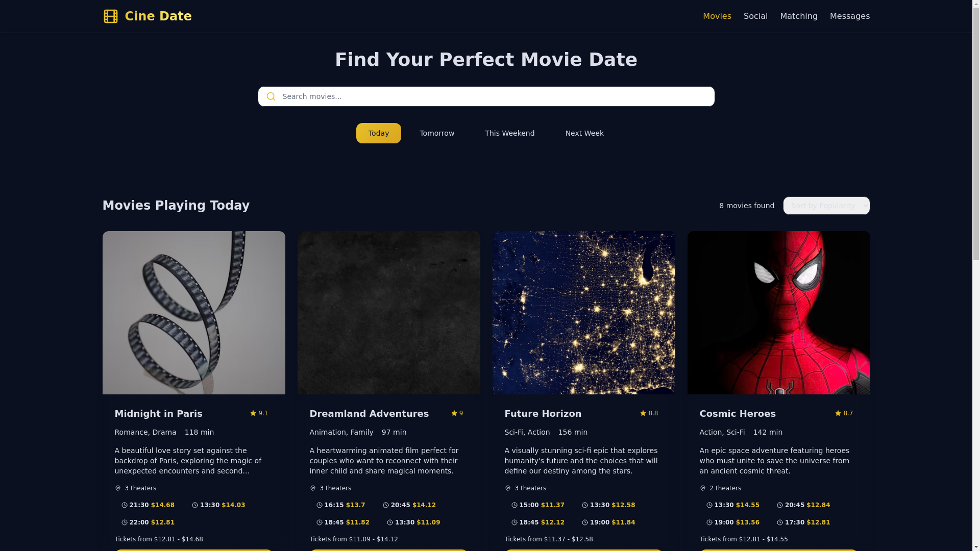Open the Matching page
The height and width of the screenshot is (551, 980).
(798, 16)
